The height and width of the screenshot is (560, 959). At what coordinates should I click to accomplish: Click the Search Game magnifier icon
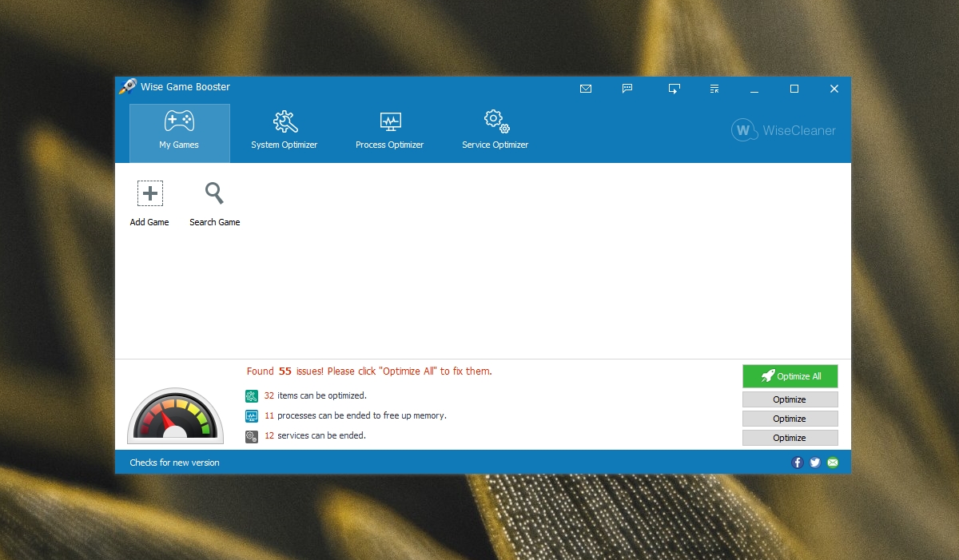pos(214,193)
